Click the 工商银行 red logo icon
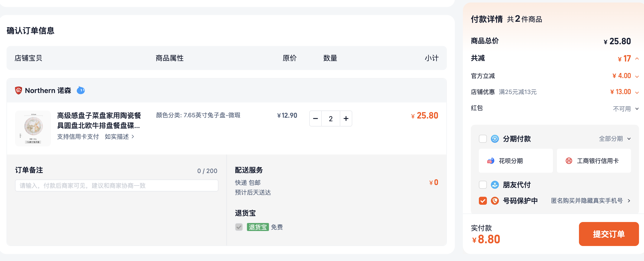The image size is (644, 261). [x=569, y=161]
